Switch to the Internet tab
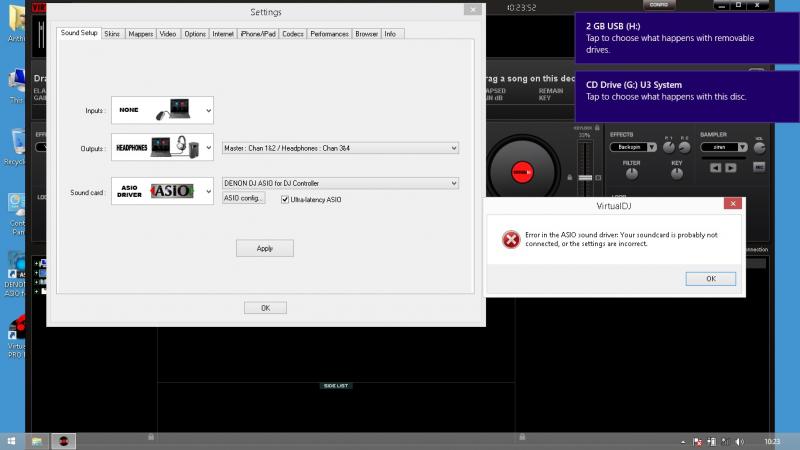 pos(223,34)
